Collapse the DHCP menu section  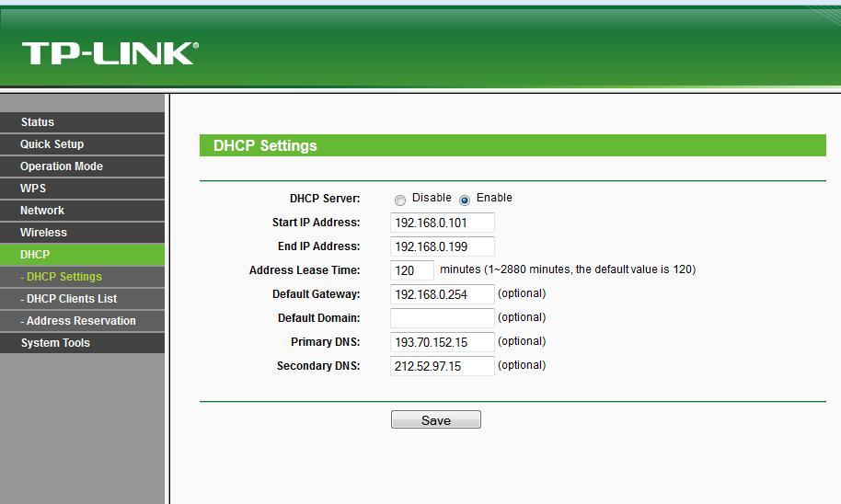[x=35, y=255]
